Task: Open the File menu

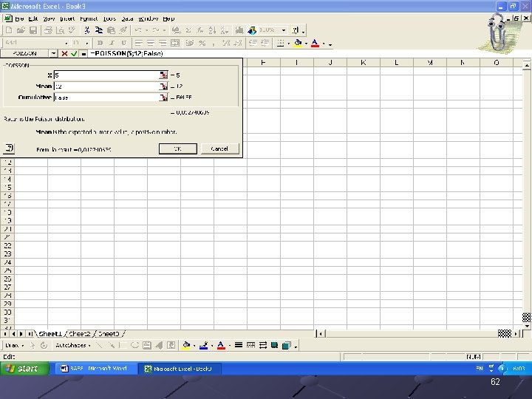Action: pos(19,18)
